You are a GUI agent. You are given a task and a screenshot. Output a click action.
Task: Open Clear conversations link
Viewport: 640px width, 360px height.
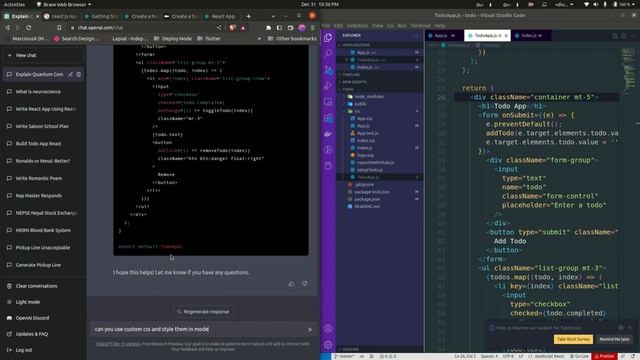click(36, 286)
